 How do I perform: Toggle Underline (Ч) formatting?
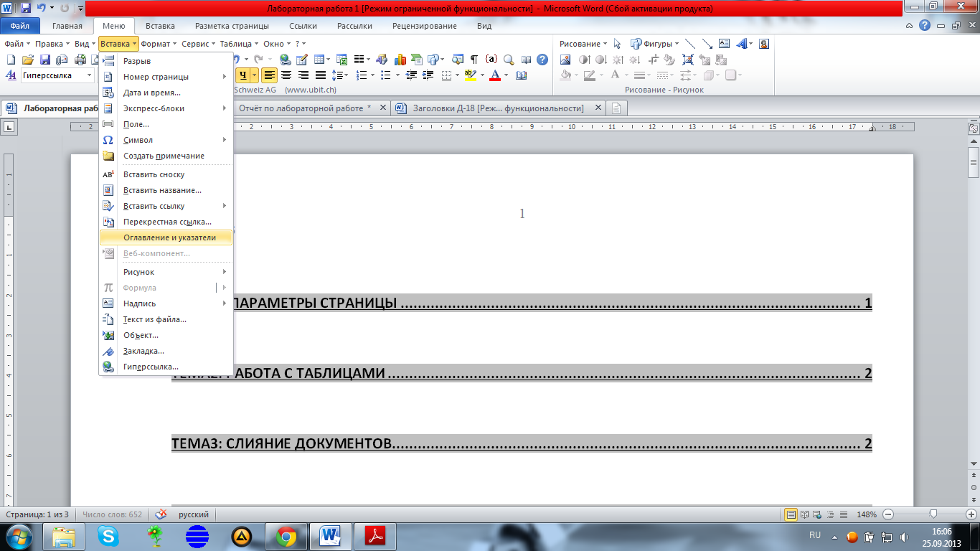(244, 75)
